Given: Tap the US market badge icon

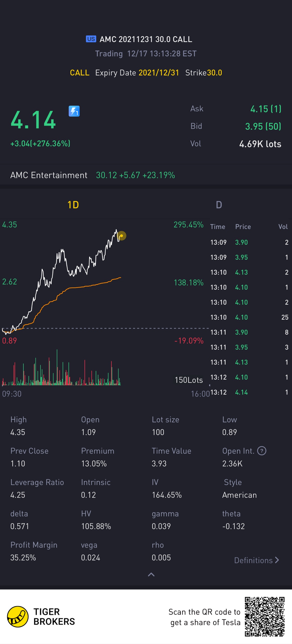Looking at the screenshot, I should (91, 39).
